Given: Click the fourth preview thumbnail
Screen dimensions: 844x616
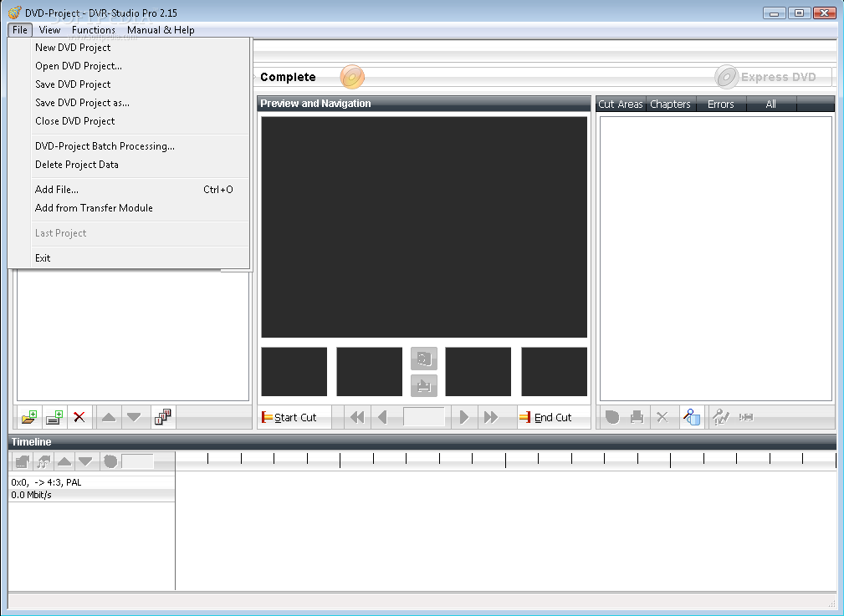Looking at the screenshot, I should (x=554, y=372).
